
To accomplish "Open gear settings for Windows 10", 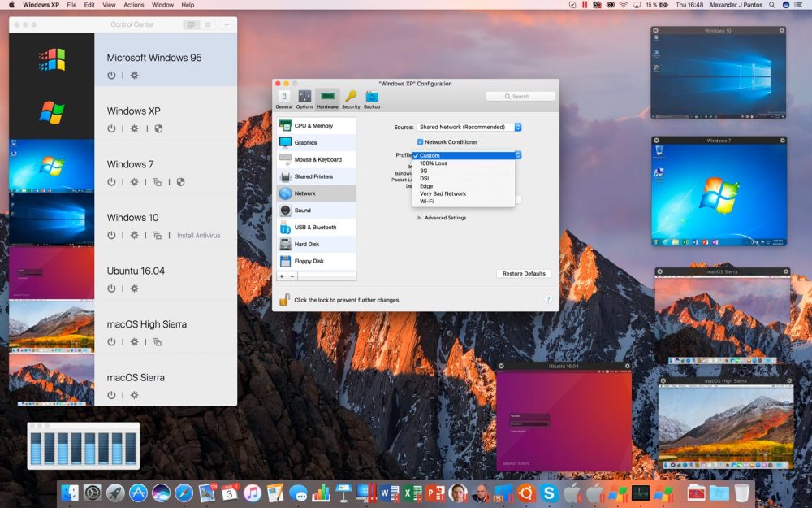I will pos(134,236).
